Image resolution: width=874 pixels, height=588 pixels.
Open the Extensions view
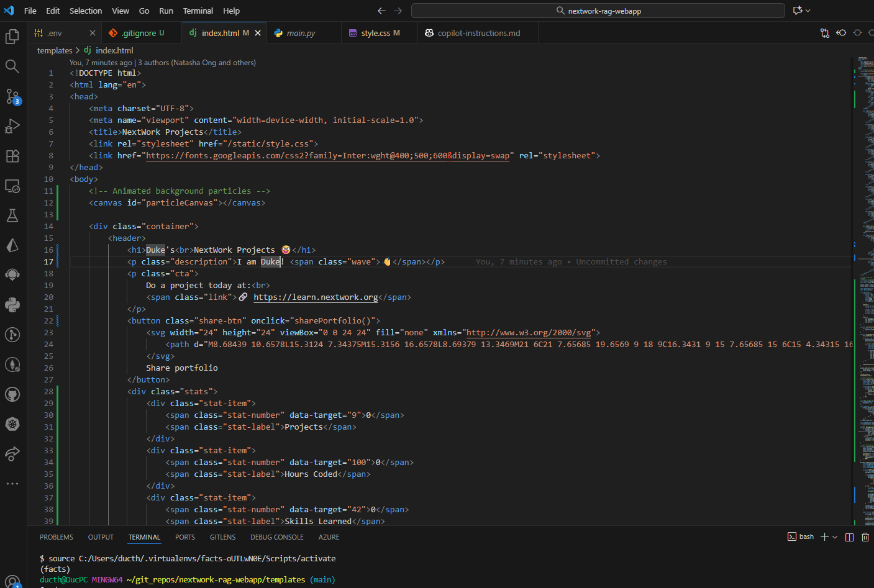click(x=12, y=156)
